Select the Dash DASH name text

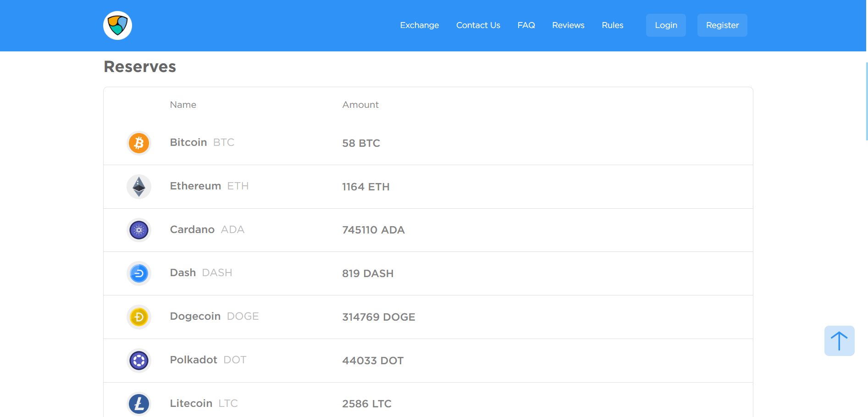pos(201,272)
